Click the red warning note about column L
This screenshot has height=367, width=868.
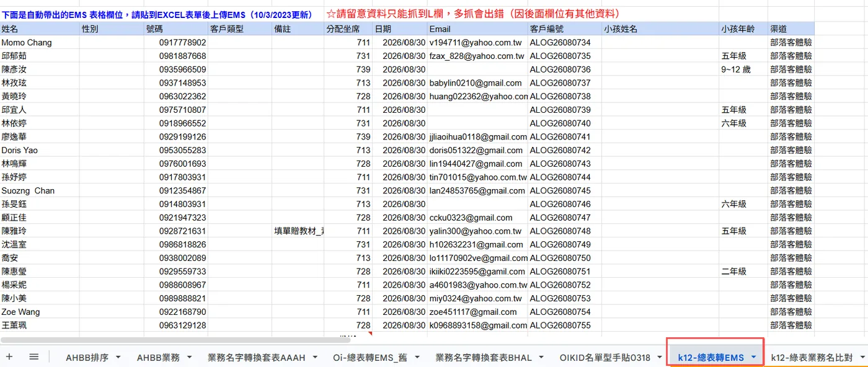click(473, 14)
